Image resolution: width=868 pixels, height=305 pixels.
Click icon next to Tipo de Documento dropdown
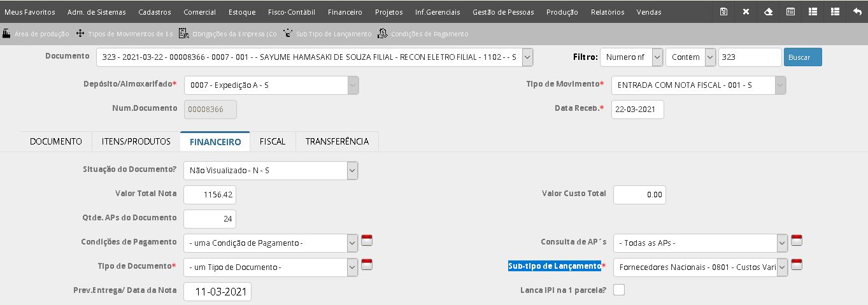pos(367,265)
